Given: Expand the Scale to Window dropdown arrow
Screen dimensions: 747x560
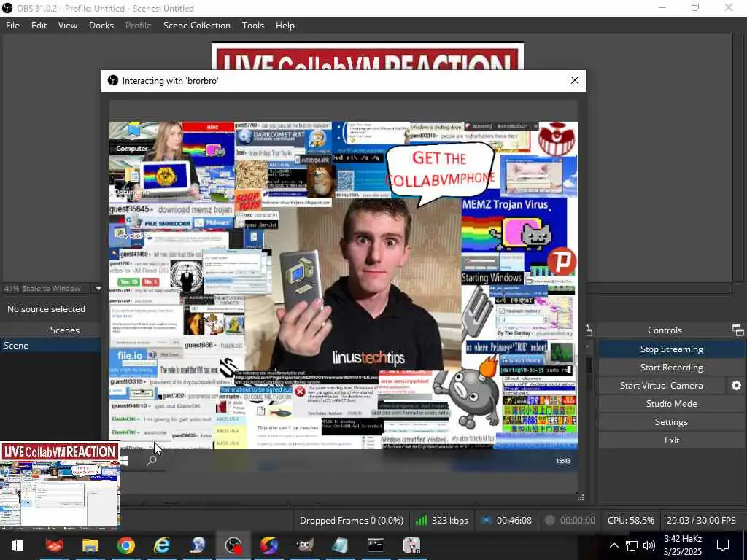Looking at the screenshot, I should point(98,288).
